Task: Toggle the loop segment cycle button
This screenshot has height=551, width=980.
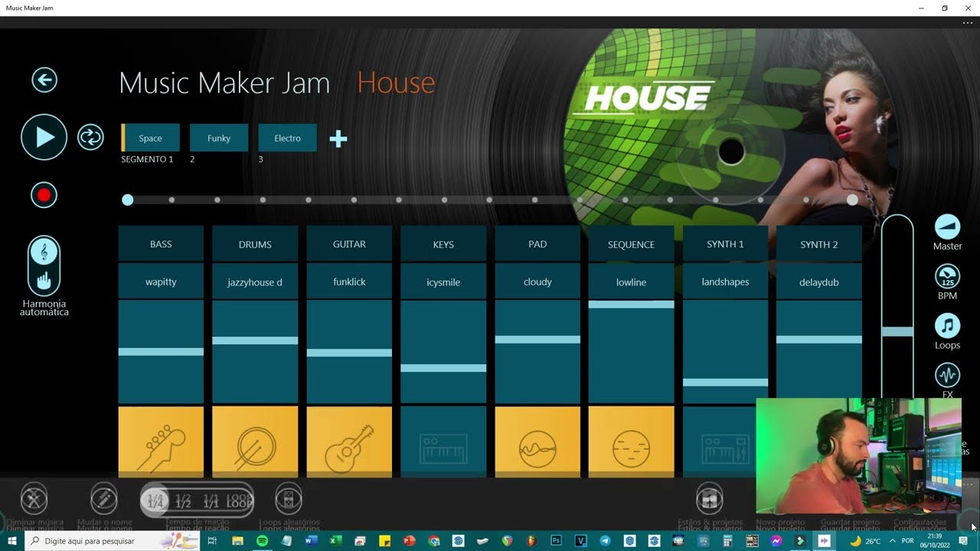Action: pyautogui.click(x=90, y=138)
